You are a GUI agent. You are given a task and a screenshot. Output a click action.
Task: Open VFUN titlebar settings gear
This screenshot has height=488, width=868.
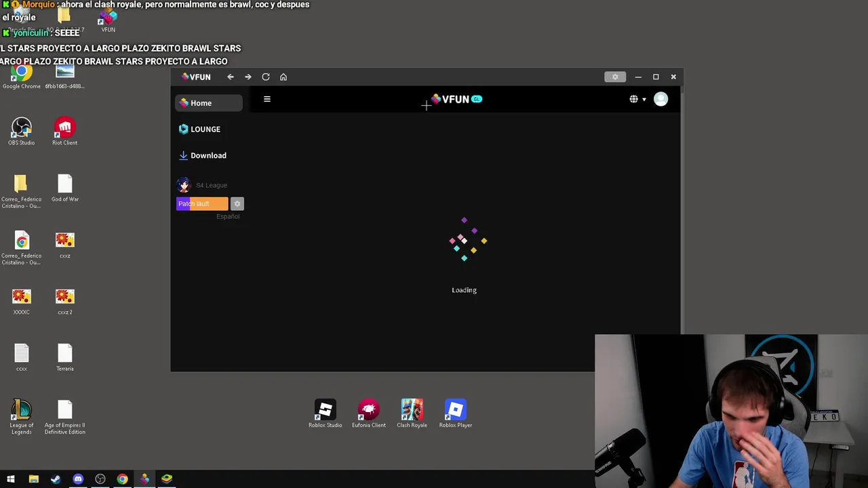[x=615, y=77]
